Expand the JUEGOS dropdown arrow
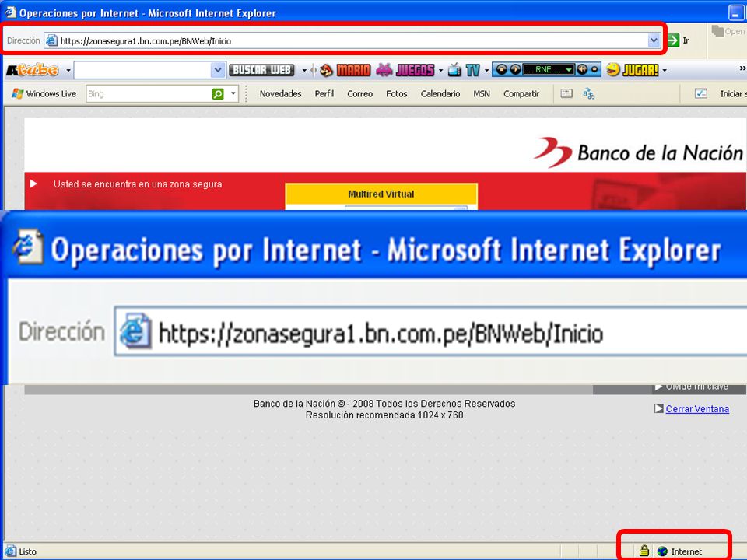Screen dimensions: 747x560 (440, 71)
